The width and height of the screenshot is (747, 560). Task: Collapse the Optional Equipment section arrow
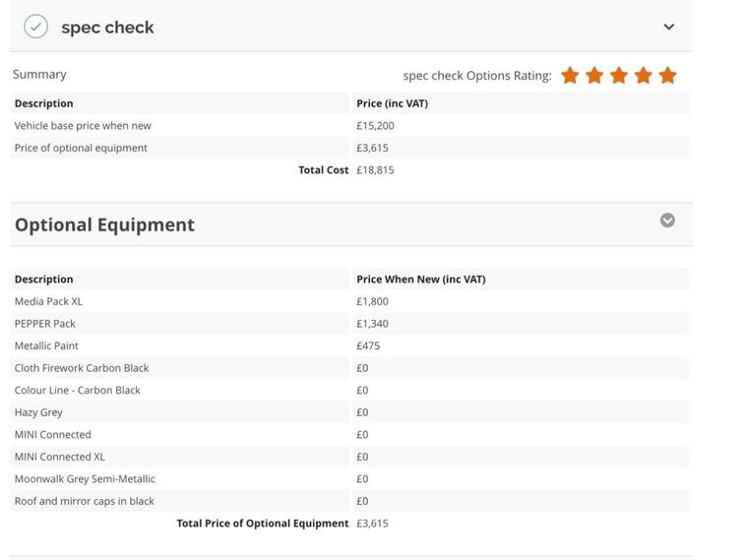tap(667, 220)
